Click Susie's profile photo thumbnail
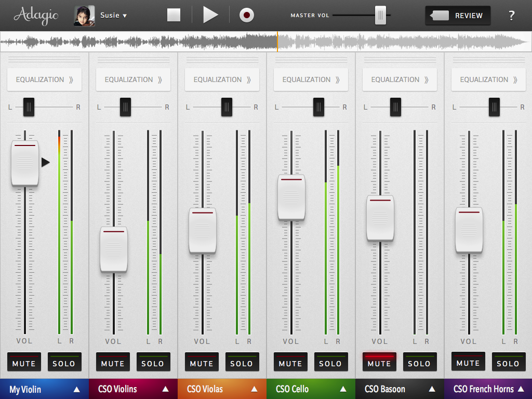Image resolution: width=532 pixels, height=399 pixels. [x=85, y=16]
